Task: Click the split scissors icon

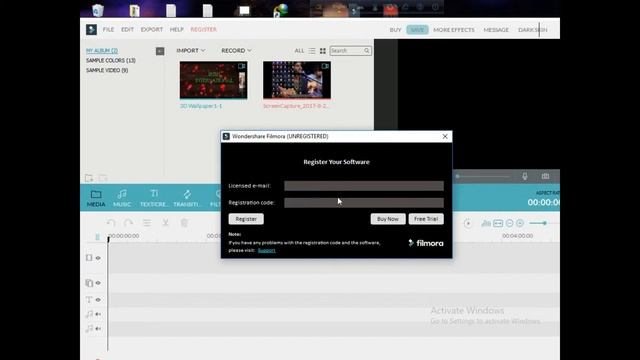Action: (x=165, y=223)
